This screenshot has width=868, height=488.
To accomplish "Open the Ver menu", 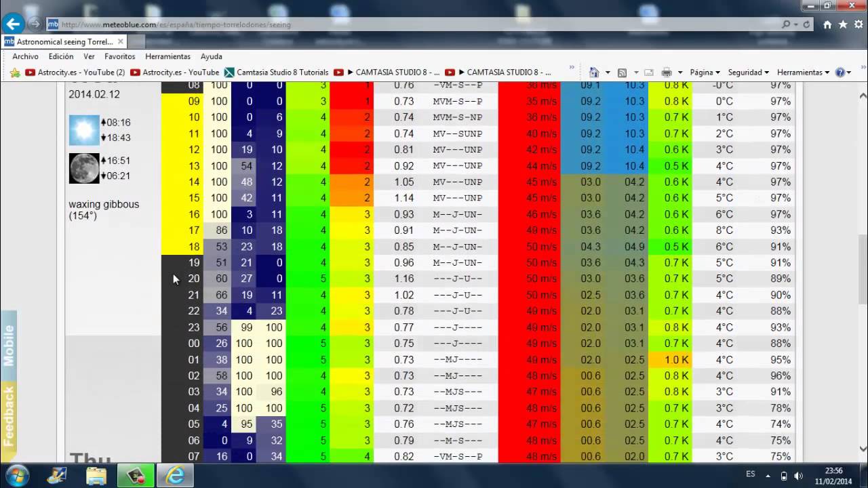I will (x=89, y=56).
